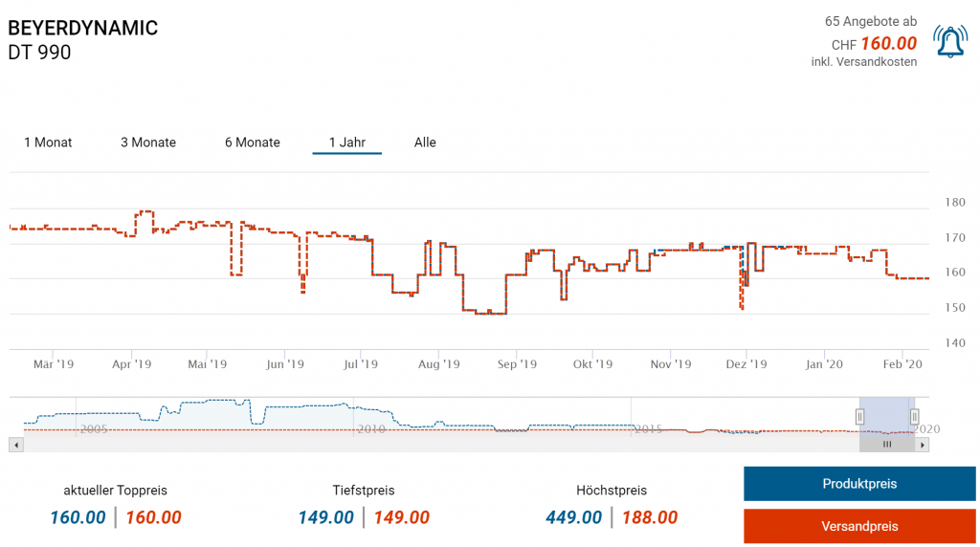Show the 6 Monate price history
980x547 pixels.
pos(253,142)
